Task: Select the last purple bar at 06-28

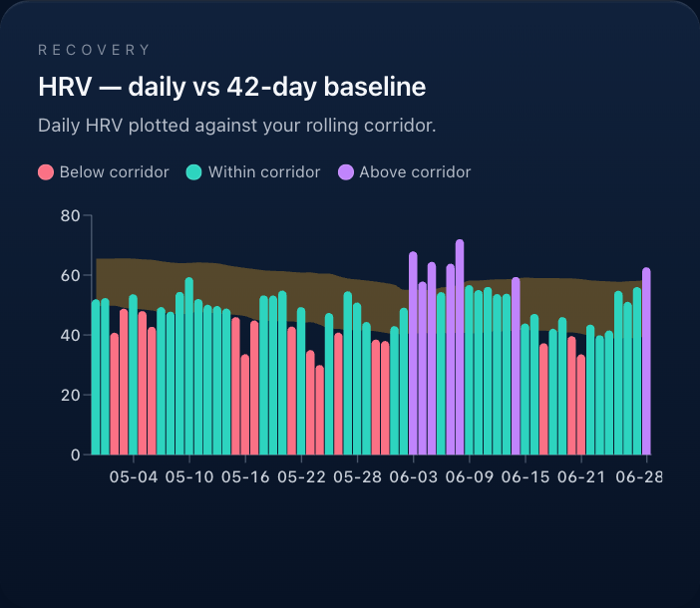Action: 646,362
